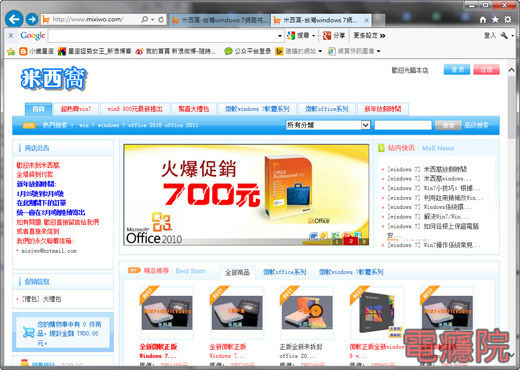The image size is (520, 370).
Task: Open the browser home page icon
Action: tap(483, 20)
